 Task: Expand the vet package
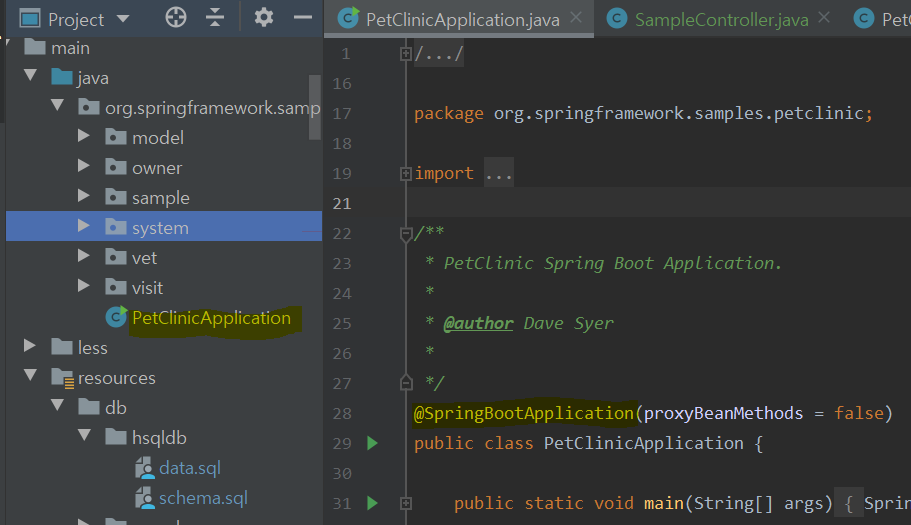84,256
